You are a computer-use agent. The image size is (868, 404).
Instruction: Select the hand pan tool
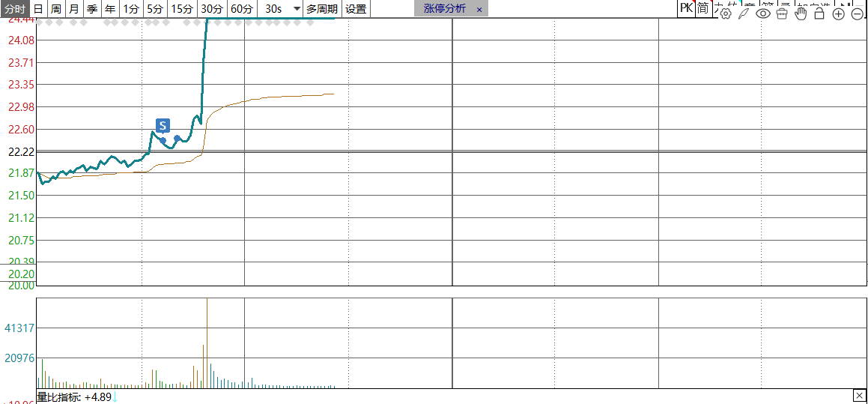coord(801,13)
